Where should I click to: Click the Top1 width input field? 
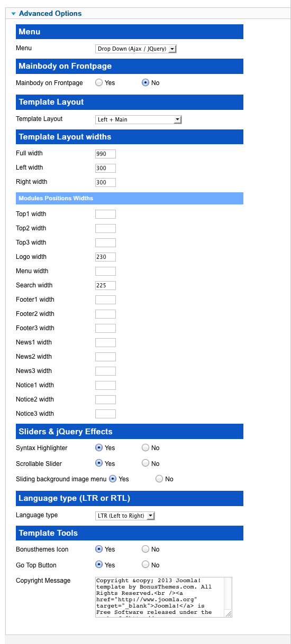(x=105, y=214)
